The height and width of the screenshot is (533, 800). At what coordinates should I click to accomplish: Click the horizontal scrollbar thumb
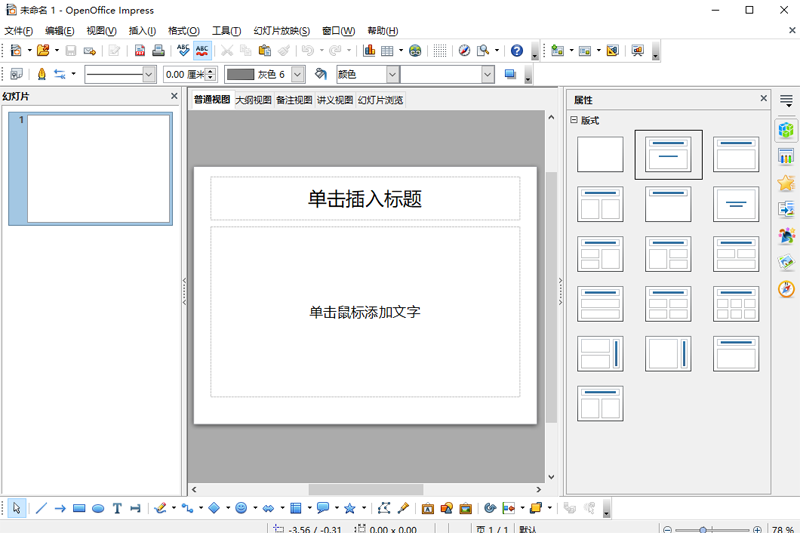coord(366,489)
